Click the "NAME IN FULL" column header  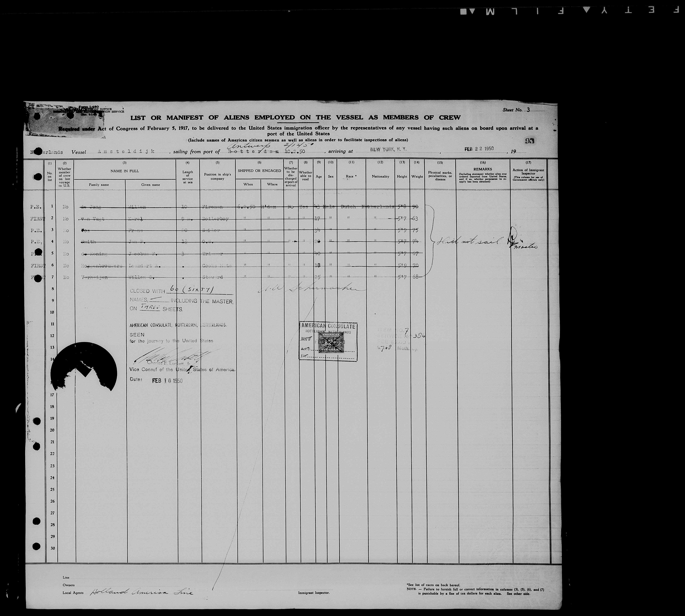click(125, 171)
